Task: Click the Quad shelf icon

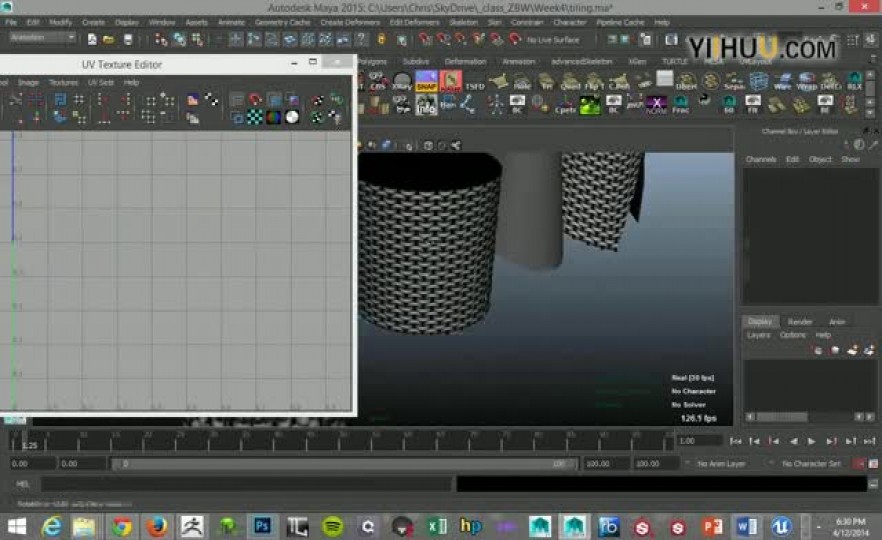Action: pyautogui.click(x=570, y=82)
